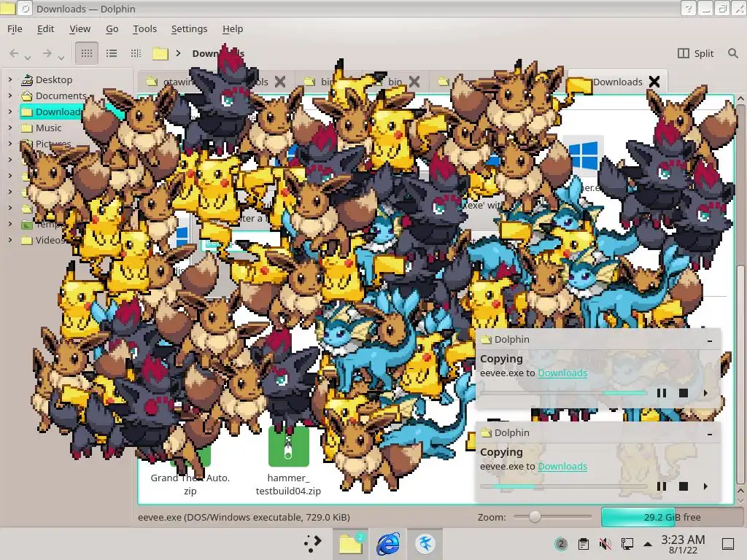747x560 pixels.
Task: Show hidden system tray icons
Action: click(648, 543)
